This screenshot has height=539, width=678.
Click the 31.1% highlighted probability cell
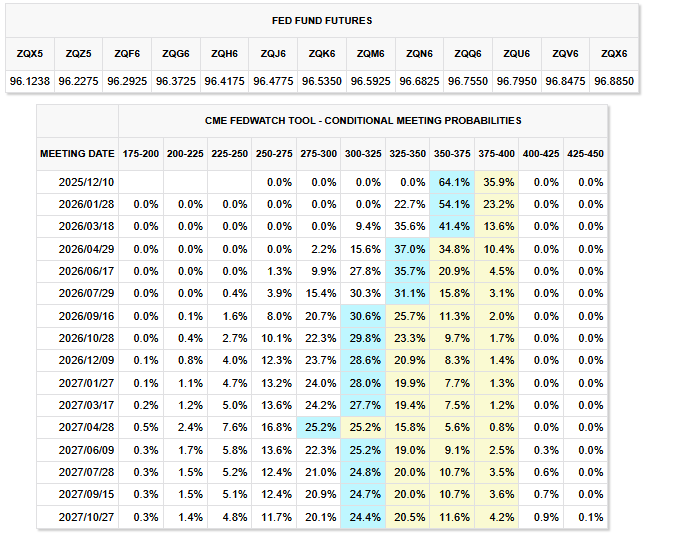409,292
